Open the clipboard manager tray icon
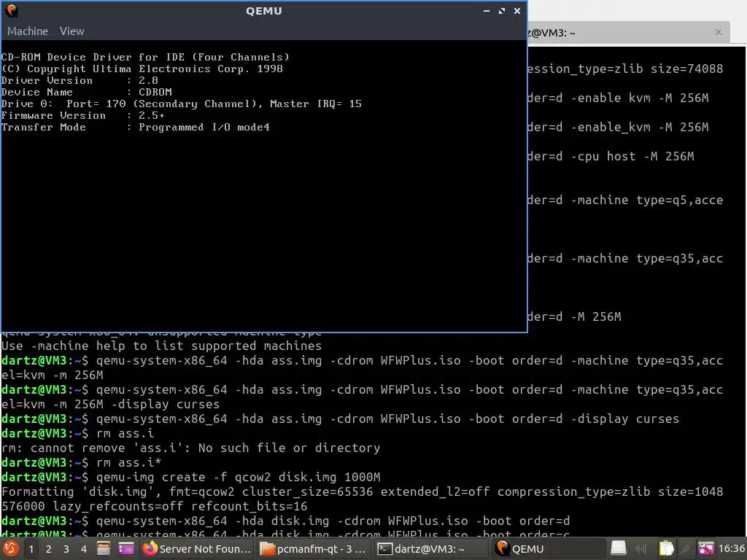The height and width of the screenshot is (560, 747). point(666,548)
